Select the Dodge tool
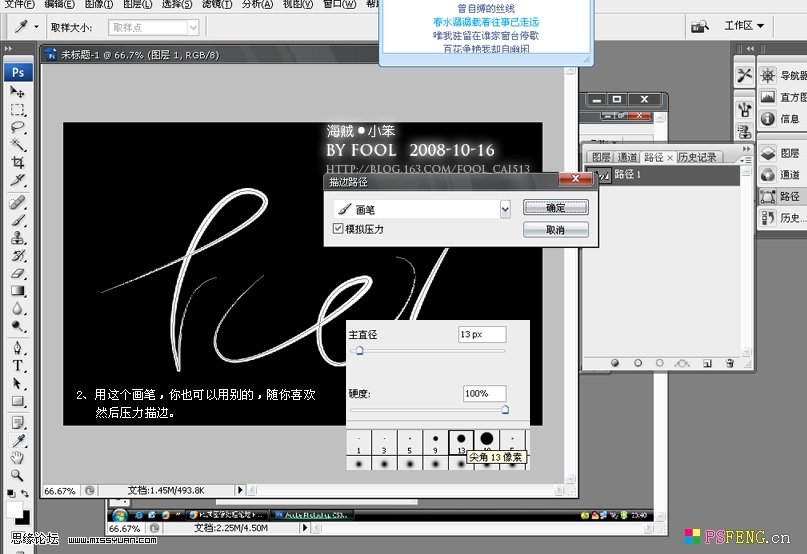Viewport: 807px width, 554px height. tap(17, 326)
